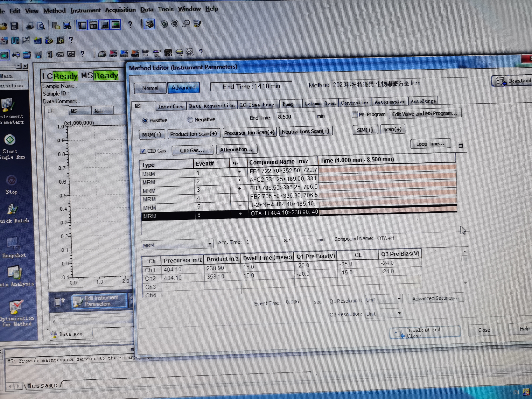Click the first toolbar help question mark
Viewport: 532px width, 399px height.
130,24
